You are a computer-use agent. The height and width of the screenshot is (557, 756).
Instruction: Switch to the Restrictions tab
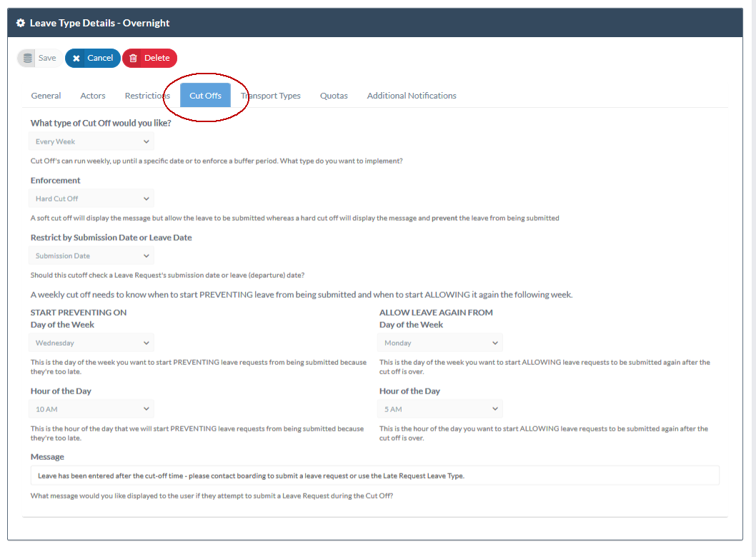(x=146, y=95)
